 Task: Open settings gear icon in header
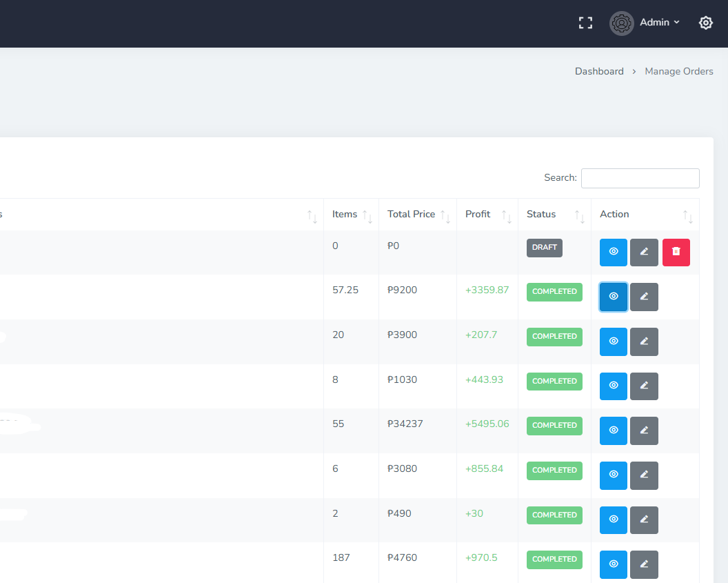(705, 23)
